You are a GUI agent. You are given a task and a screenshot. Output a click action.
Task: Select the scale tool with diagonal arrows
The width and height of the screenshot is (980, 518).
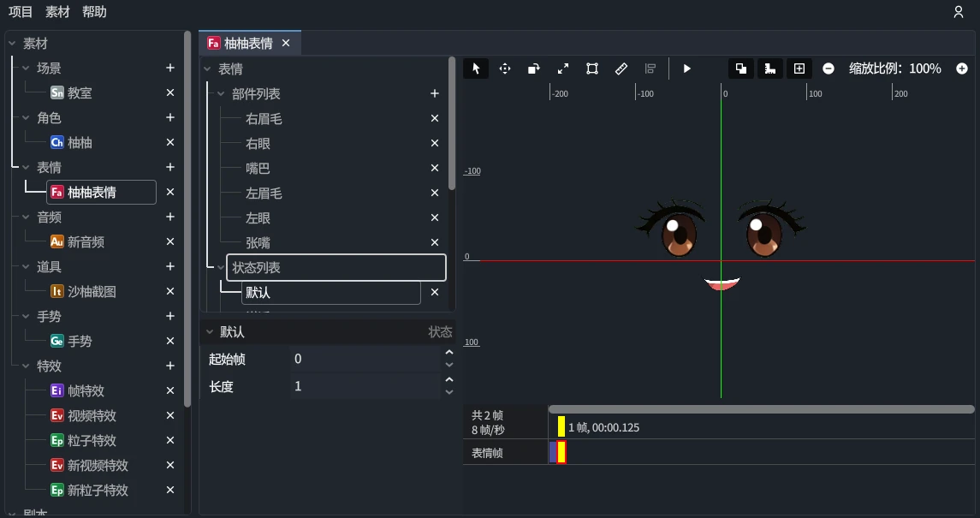tap(563, 68)
